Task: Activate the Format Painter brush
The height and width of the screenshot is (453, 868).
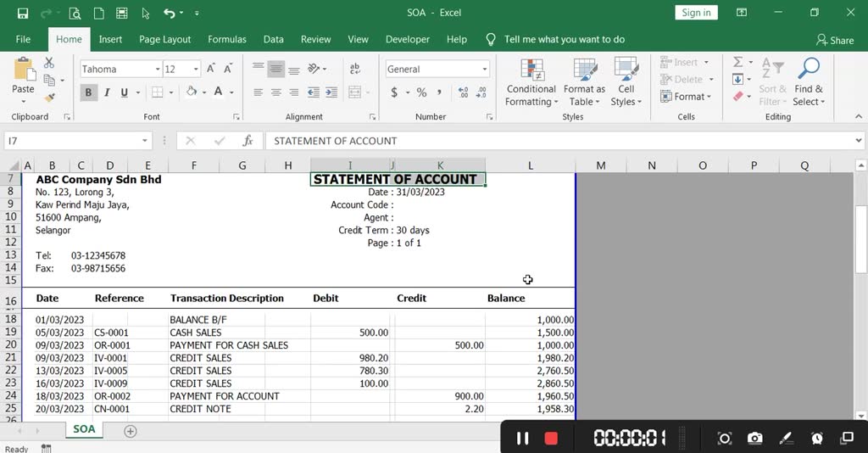Action: (49, 98)
